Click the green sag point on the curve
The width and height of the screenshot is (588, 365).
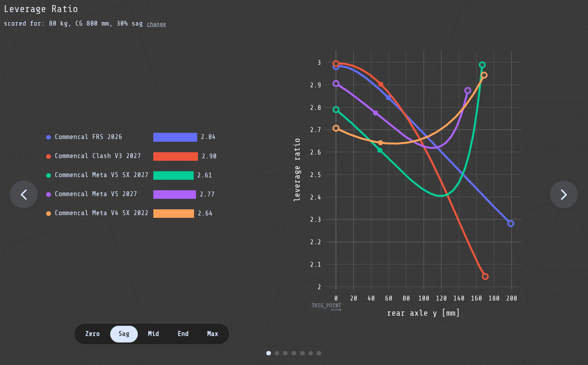380,150
